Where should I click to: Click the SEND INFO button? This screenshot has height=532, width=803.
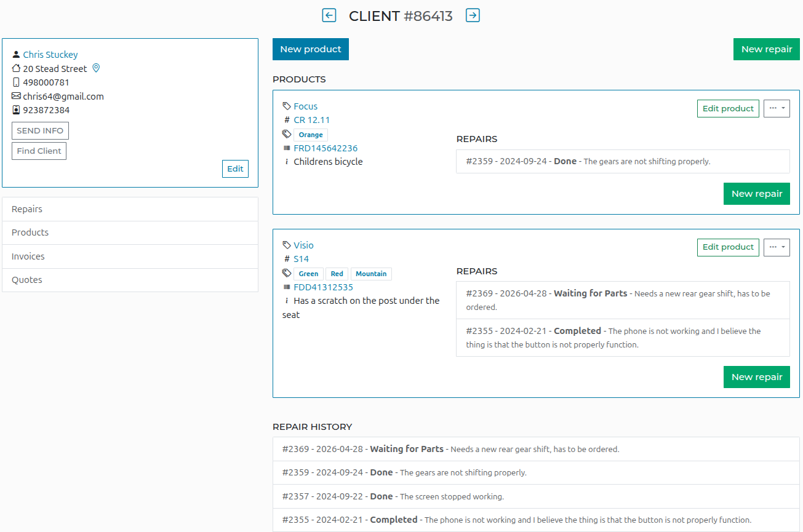[40, 131]
